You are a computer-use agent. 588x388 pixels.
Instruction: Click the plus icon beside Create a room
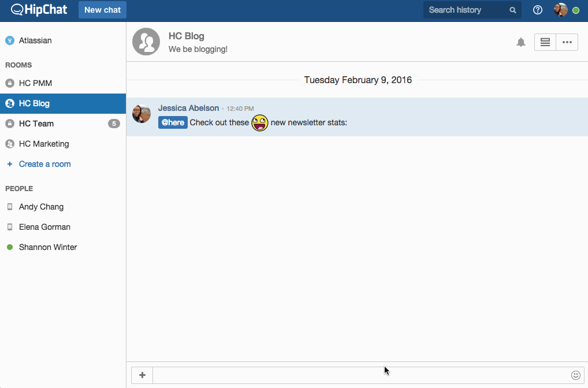10,164
